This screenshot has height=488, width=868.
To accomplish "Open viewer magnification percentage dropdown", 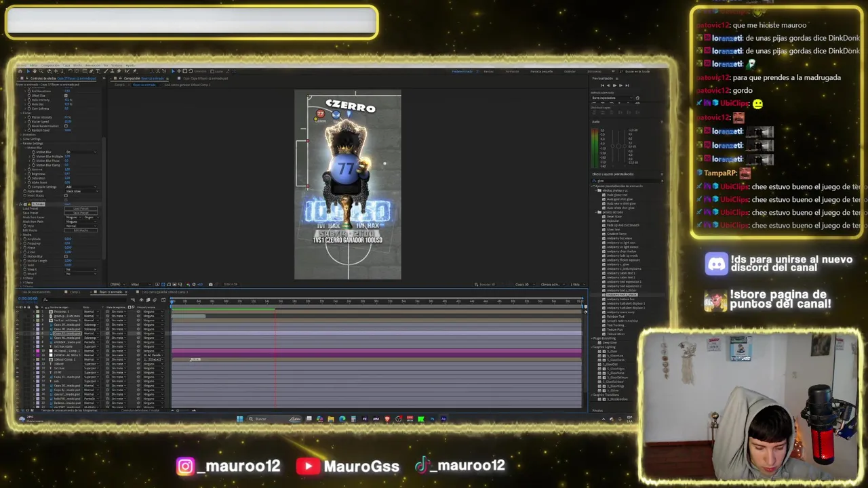I will [x=118, y=285].
